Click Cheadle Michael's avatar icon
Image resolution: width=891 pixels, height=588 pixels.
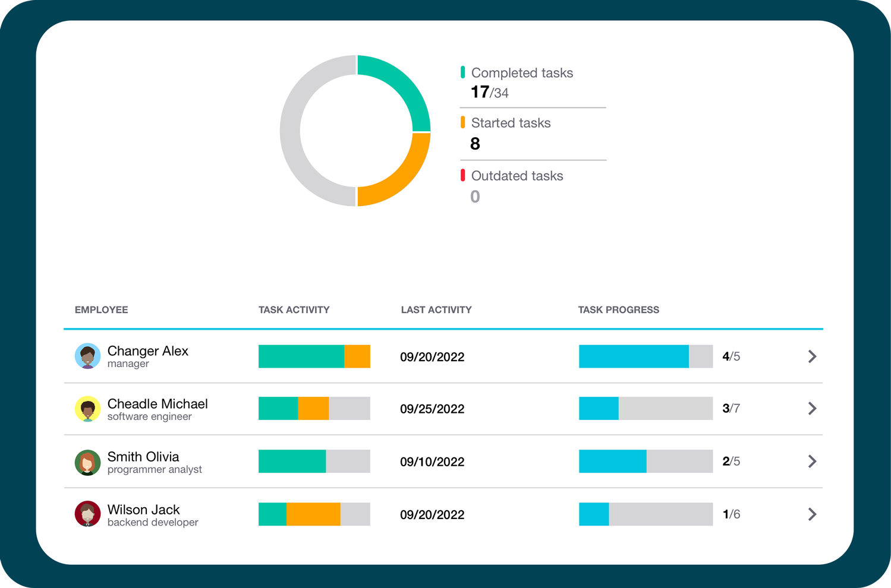click(x=87, y=409)
